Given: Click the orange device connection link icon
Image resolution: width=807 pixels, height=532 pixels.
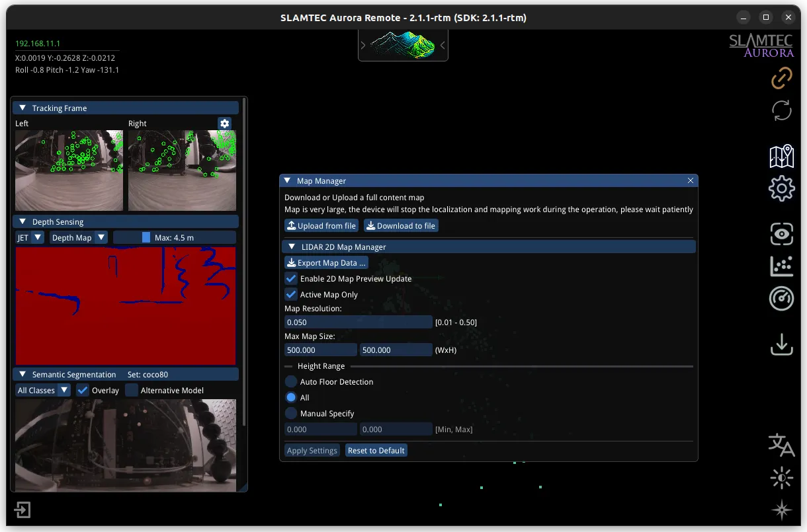Looking at the screenshot, I should tap(782, 78).
